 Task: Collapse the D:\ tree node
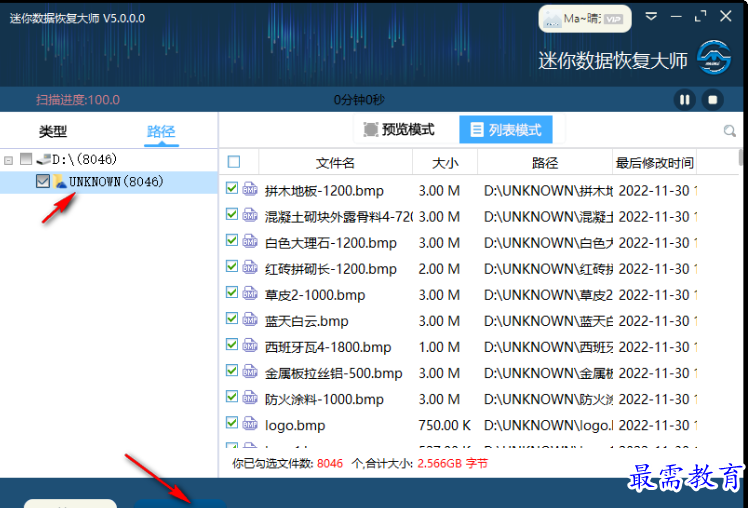[8, 160]
